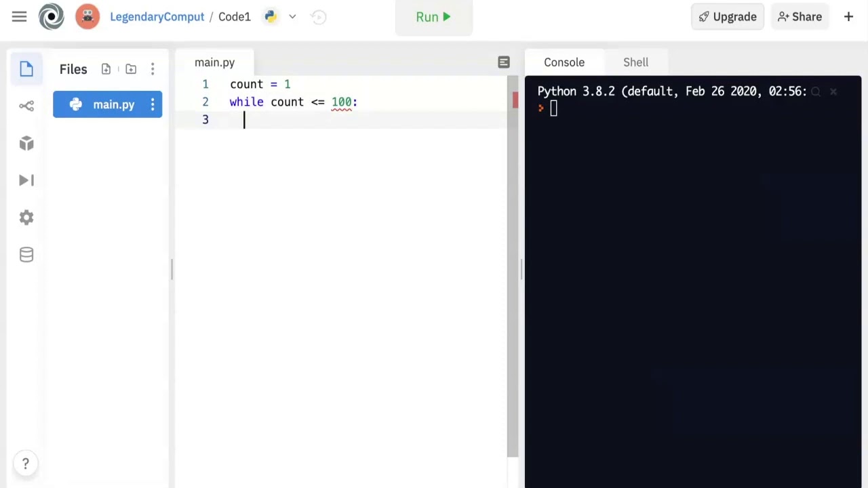
Task: Open the LegendaryComput profile link
Action: (x=157, y=17)
